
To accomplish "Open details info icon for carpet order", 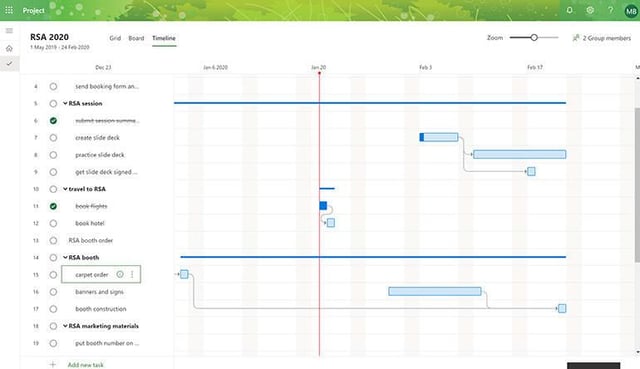I will tap(120, 274).
